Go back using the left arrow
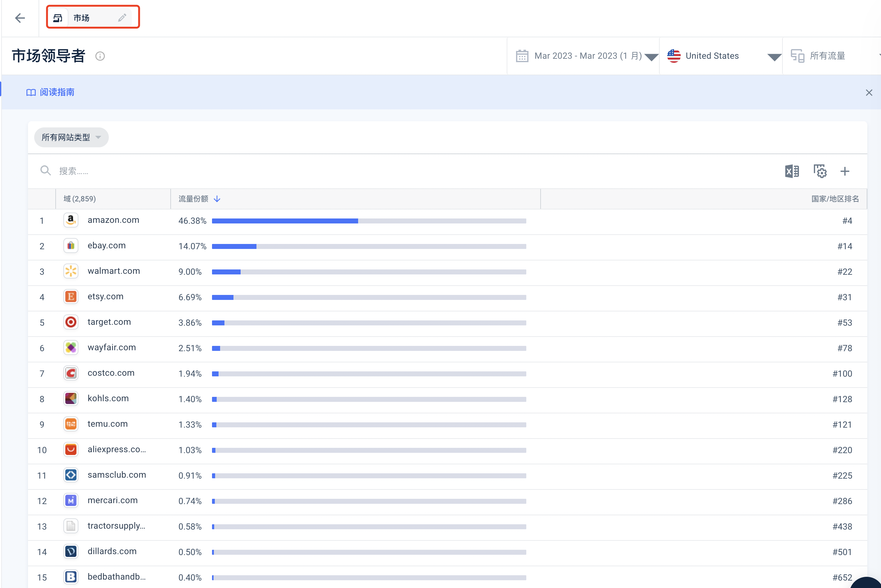Image resolution: width=881 pixels, height=588 pixels. tap(20, 18)
